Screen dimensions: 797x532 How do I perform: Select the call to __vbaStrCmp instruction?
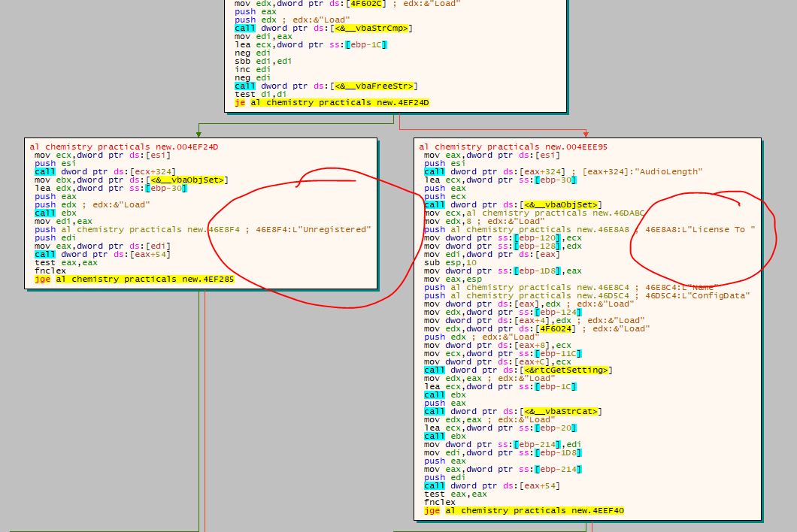point(323,28)
